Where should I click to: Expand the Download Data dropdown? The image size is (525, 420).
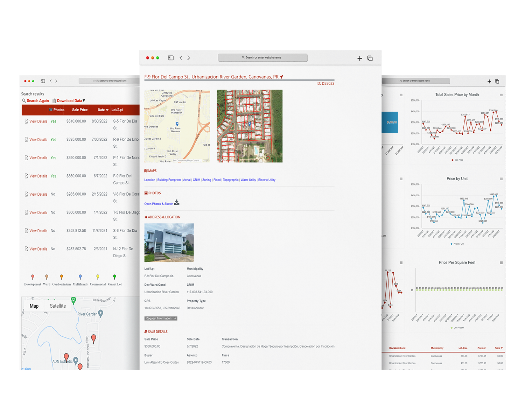(x=84, y=101)
